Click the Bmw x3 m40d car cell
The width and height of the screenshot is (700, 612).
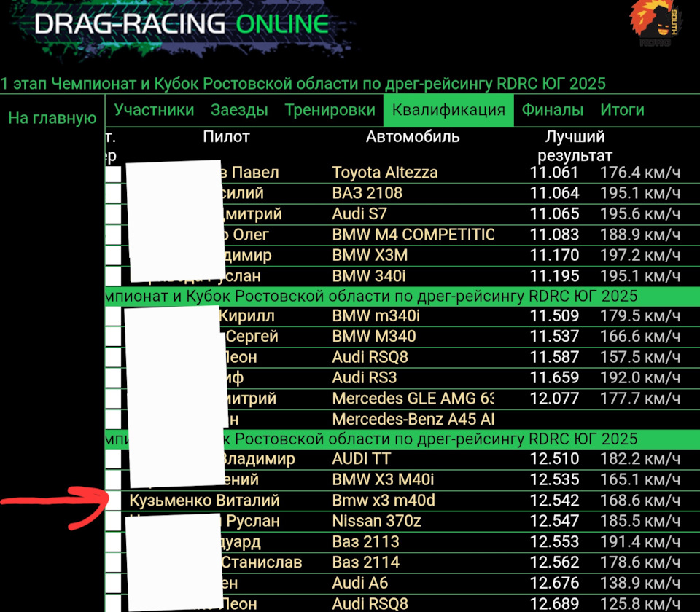(x=384, y=500)
